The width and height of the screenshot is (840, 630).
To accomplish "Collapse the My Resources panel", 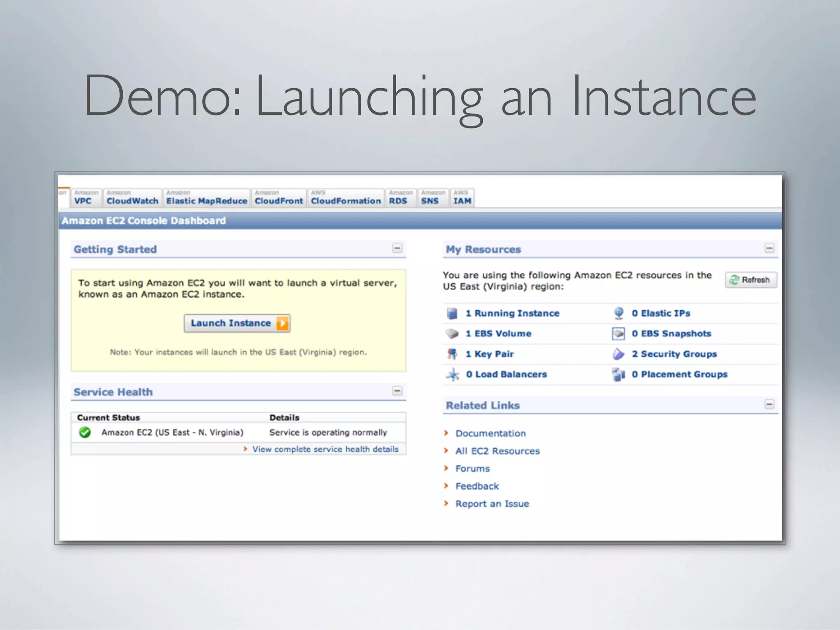I will tap(769, 248).
